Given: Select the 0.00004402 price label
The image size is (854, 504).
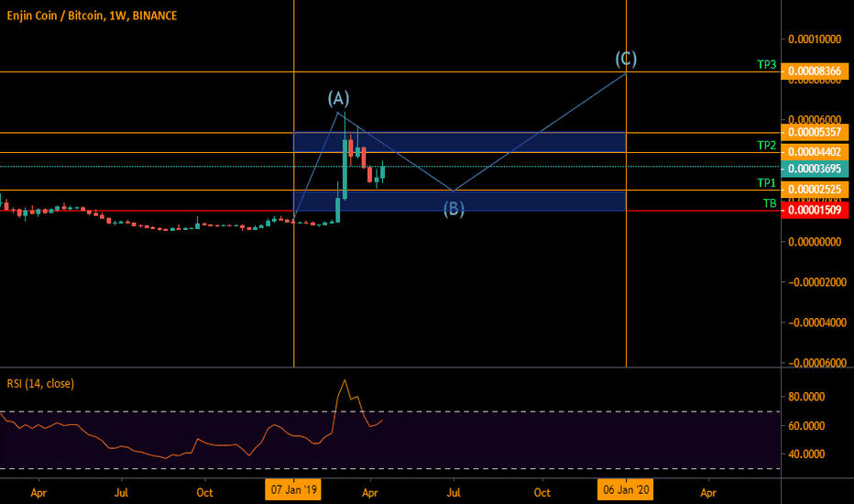Looking at the screenshot, I should 815,152.
